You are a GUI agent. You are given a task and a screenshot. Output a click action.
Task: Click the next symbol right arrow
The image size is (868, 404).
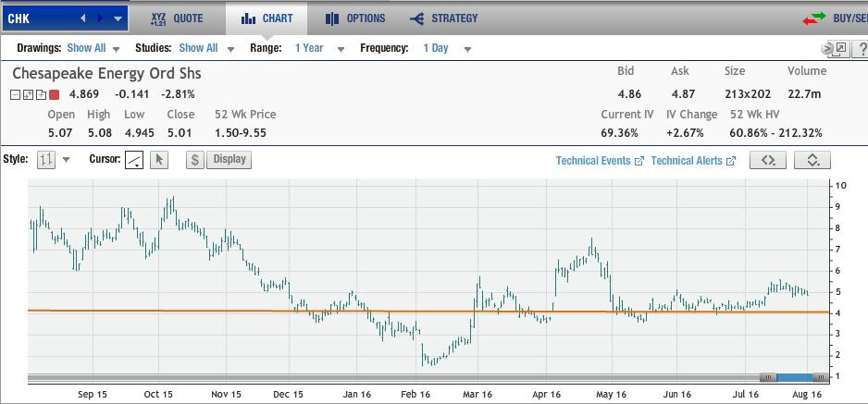pos(100,18)
